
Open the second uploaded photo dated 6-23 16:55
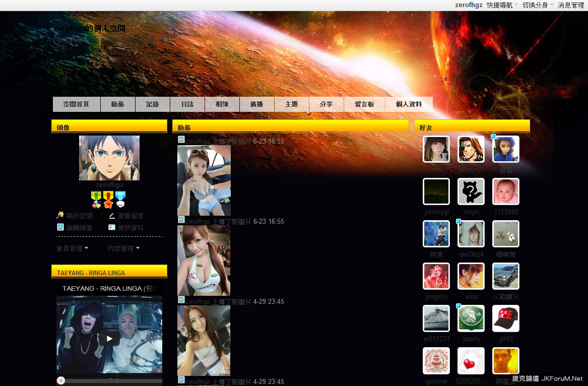click(204, 261)
